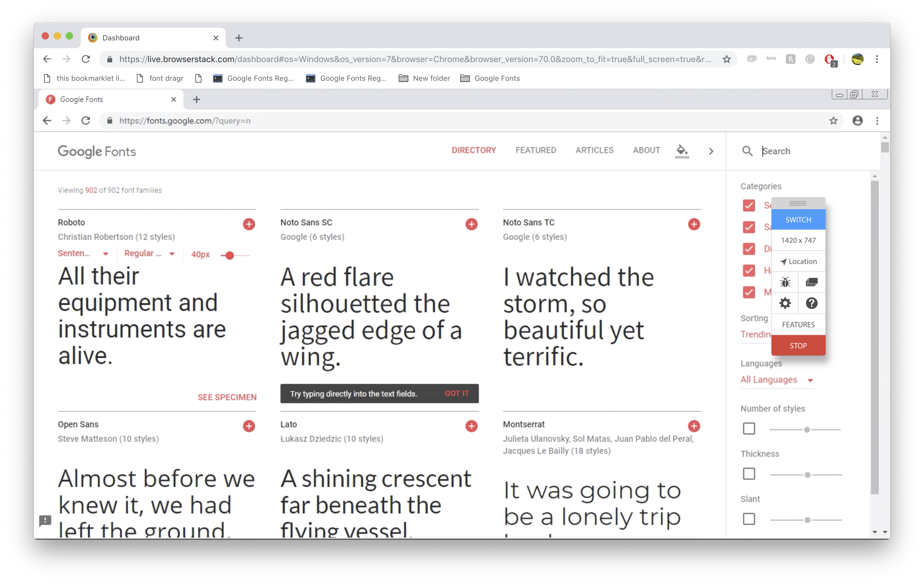Click the Google Fonts logo

(97, 152)
